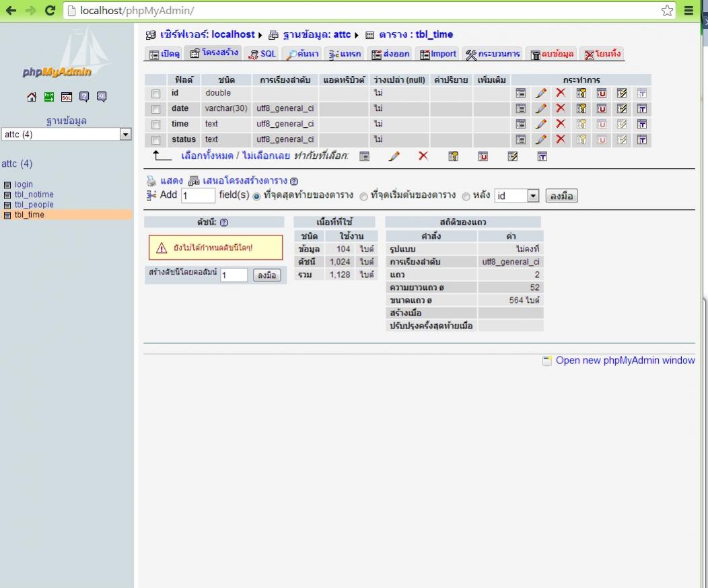Tick the checkbox for time field
Screen dimensions: 708x588
pyautogui.click(x=155, y=124)
